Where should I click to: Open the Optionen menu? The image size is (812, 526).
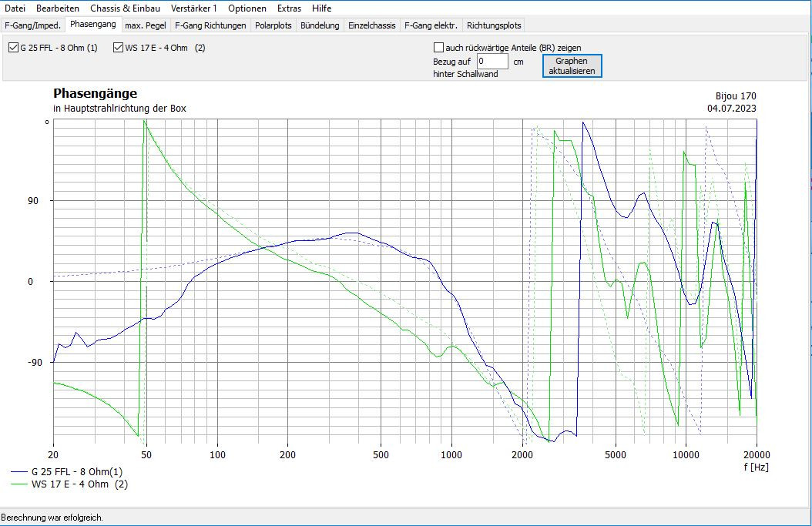tap(247, 8)
